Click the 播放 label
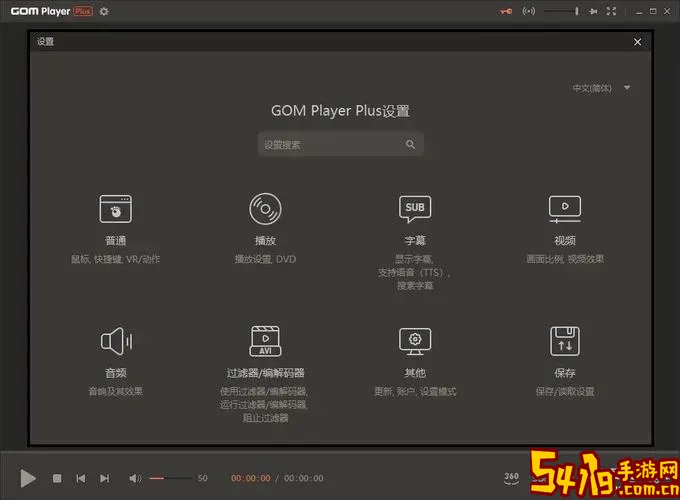This screenshot has width=680, height=500. coord(265,241)
